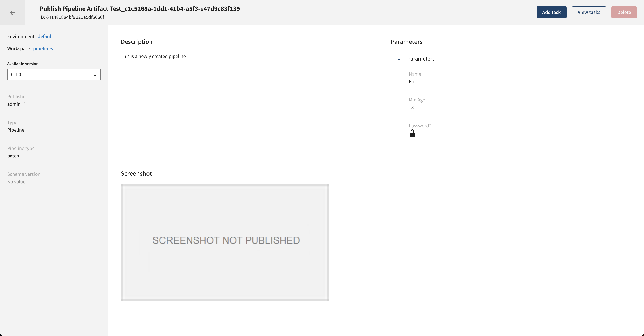Click the Name value Eric
The width and height of the screenshot is (644, 336).
(x=413, y=81)
